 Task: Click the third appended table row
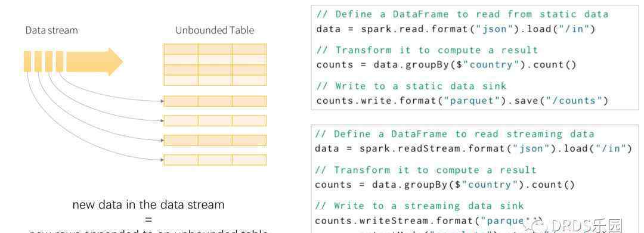[x=215, y=140]
